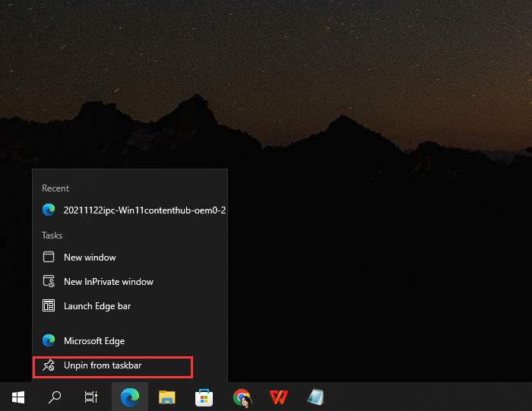Launch WPS Office from the taskbar
Viewport: 532px width, 411px height.
click(278, 397)
